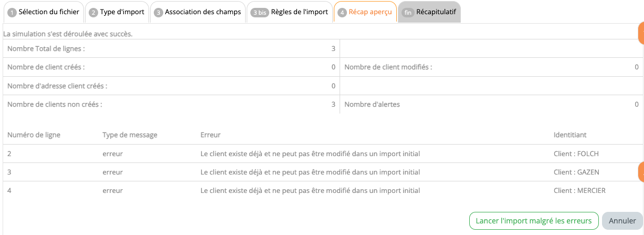Click the Numéro de ligne column header

(34, 135)
